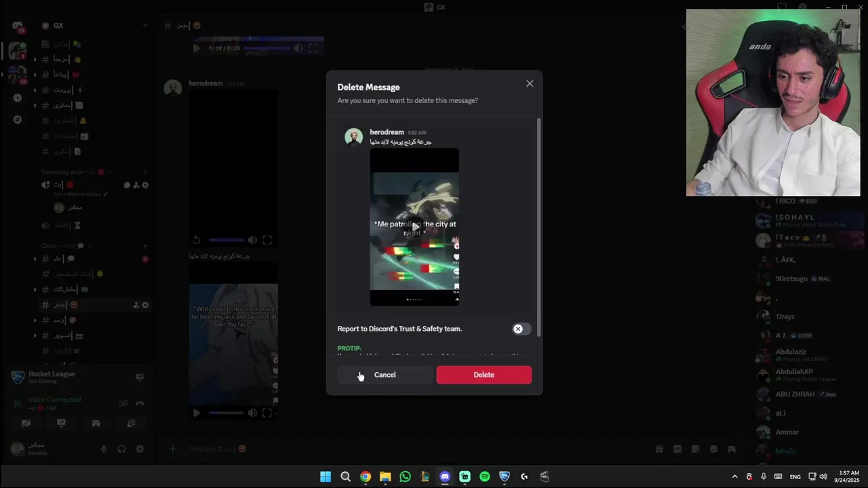868x488 pixels.
Task: Select the GX server icon in server list
Action: coord(17,51)
